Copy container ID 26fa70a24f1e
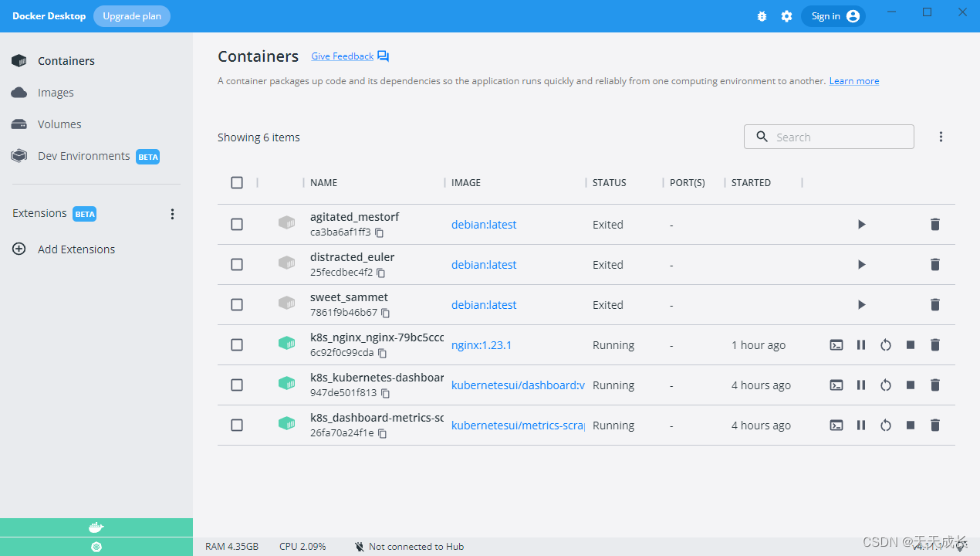 click(382, 433)
